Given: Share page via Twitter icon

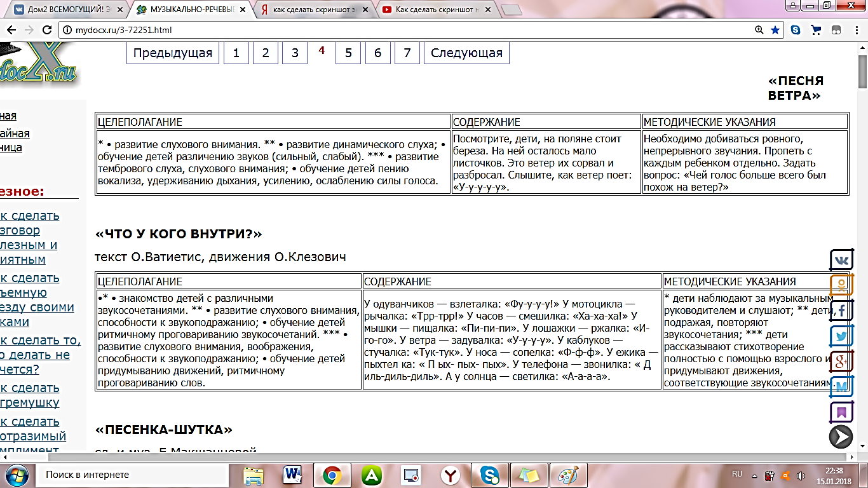Looking at the screenshot, I should pos(842,336).
